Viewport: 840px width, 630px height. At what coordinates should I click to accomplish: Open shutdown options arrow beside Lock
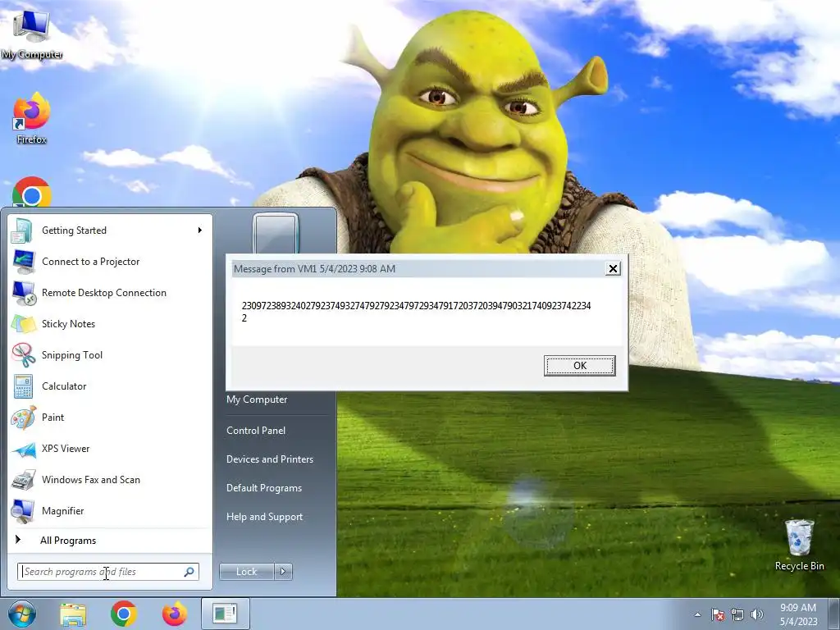283,572
